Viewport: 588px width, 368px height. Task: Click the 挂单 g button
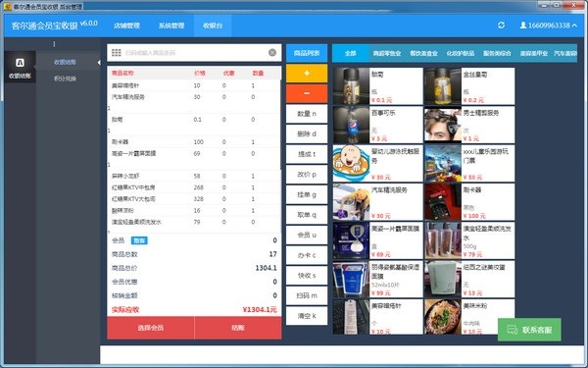[307, 195]
